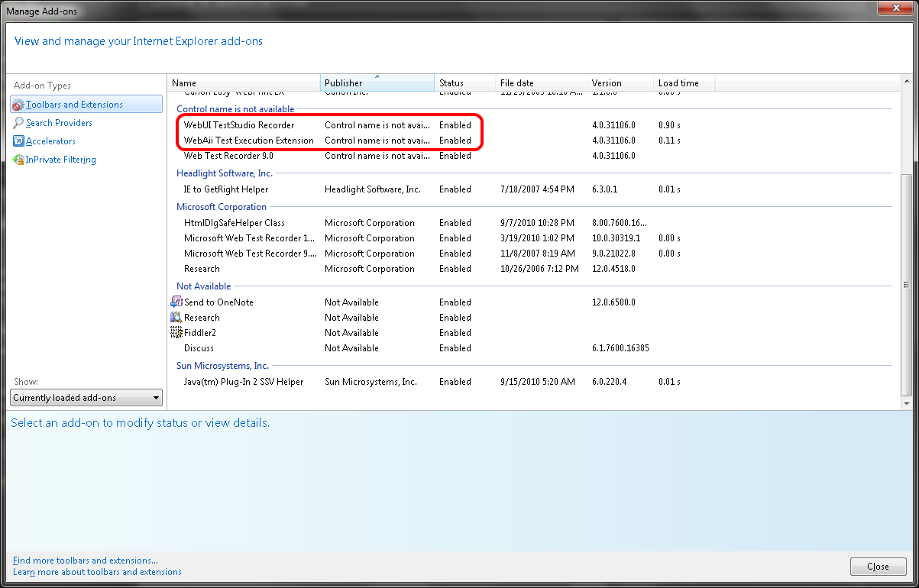Close the Manage Add-ons window with X
The width and height of the screenshot is (919, 588).
(895, 8)
